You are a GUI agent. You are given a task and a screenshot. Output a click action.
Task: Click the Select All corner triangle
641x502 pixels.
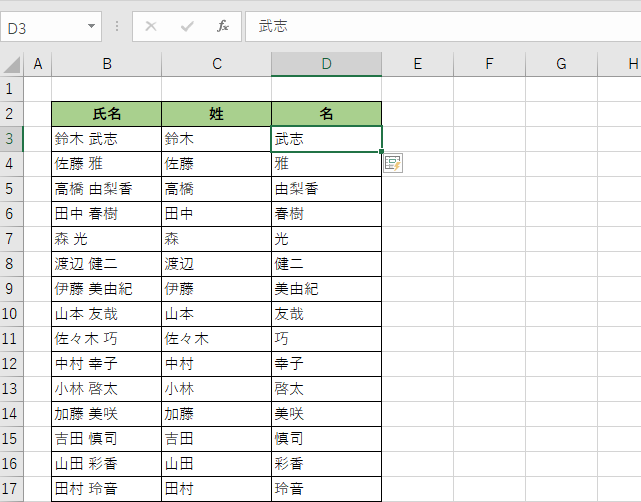click(12, 64)
